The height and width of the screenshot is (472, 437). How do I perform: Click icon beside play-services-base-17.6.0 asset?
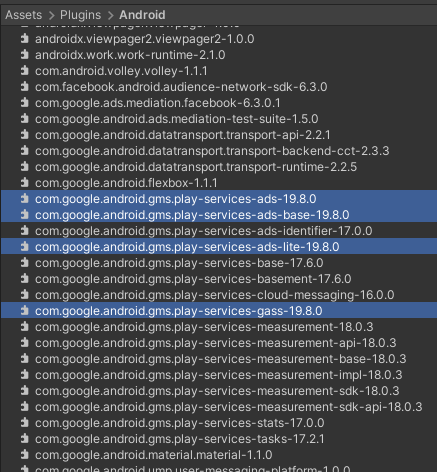25,263
